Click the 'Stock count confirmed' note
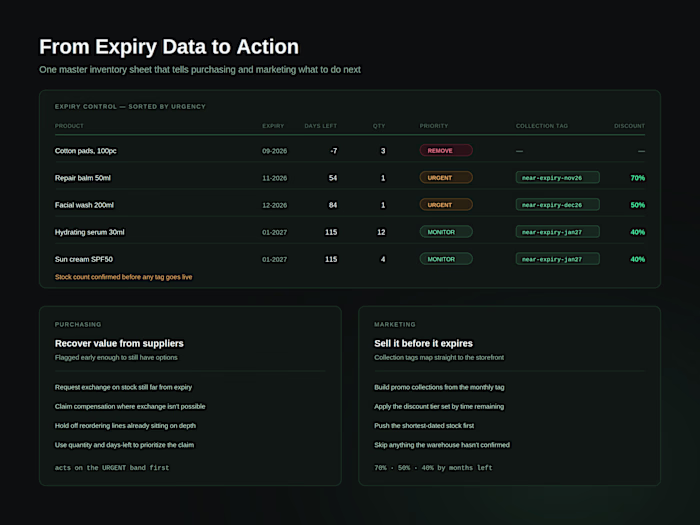The image size is (700, 525). 123,277
